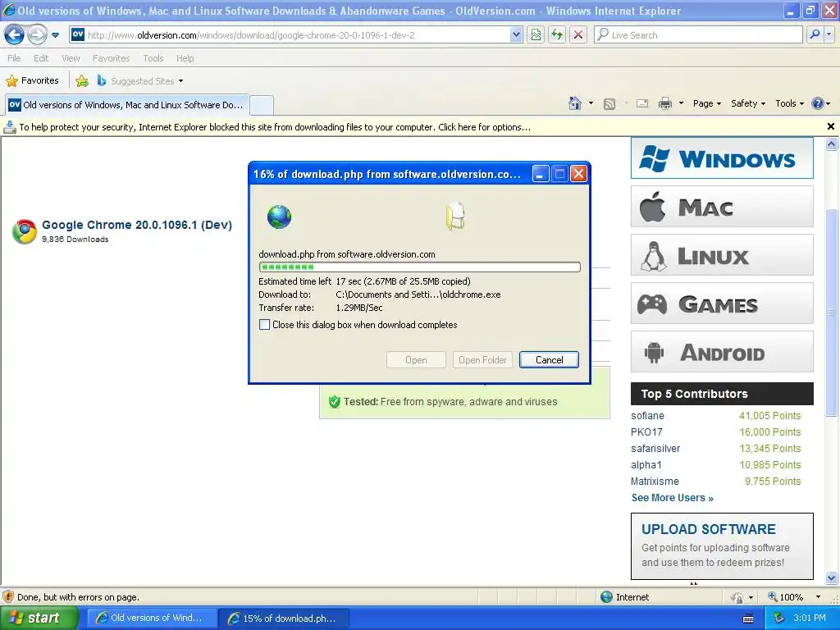Screen dimensions: 840x630
Task: Open the Tools menu in menu bar
Action: click(x=153, y=58)
